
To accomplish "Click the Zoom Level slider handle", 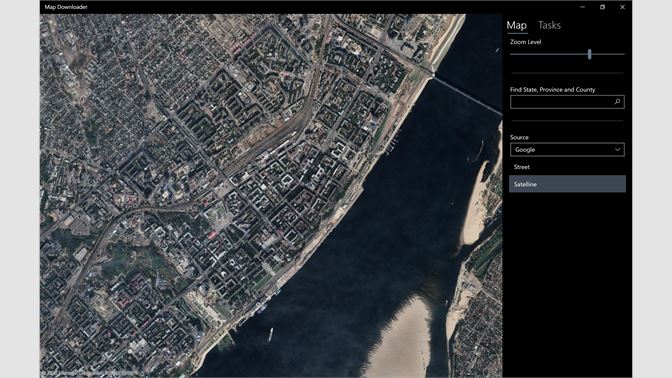I will click(x=589, y=54).
